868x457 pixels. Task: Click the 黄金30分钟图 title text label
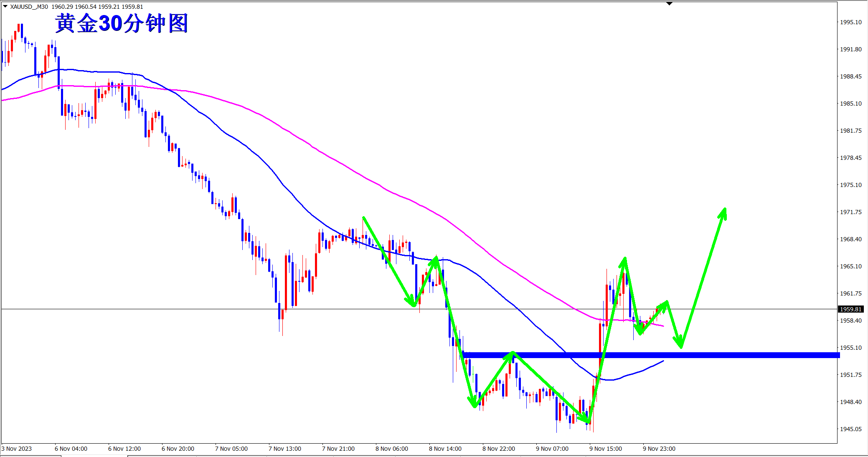(122, 23)
